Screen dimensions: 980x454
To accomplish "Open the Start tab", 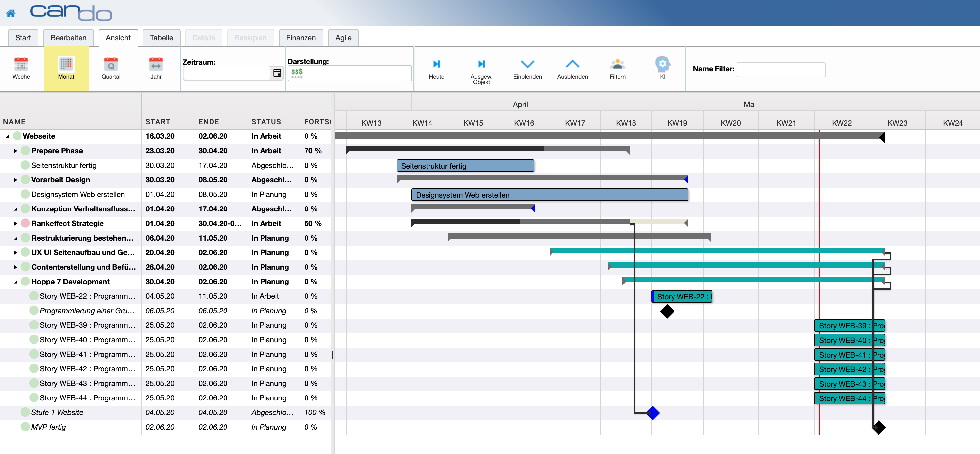I will (x=23, y=38).
